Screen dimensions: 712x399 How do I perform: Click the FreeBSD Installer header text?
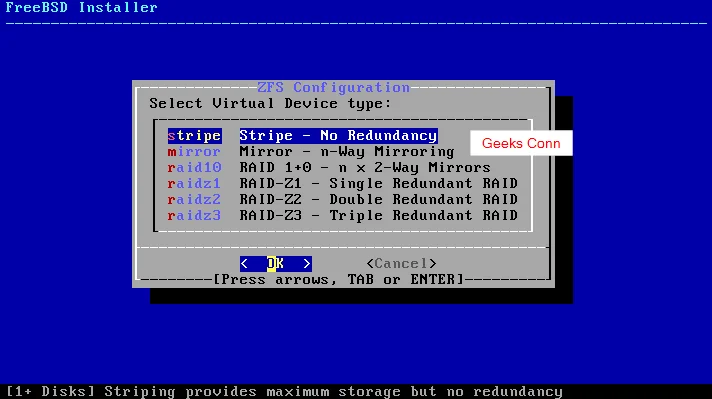point(82,8)
